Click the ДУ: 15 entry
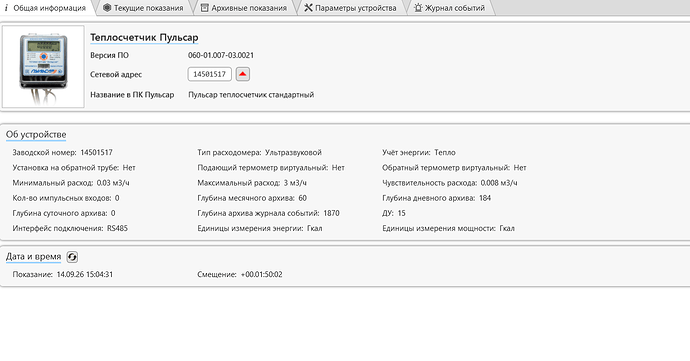The height and width of the screenshot is (361, 690). (394, 213)
